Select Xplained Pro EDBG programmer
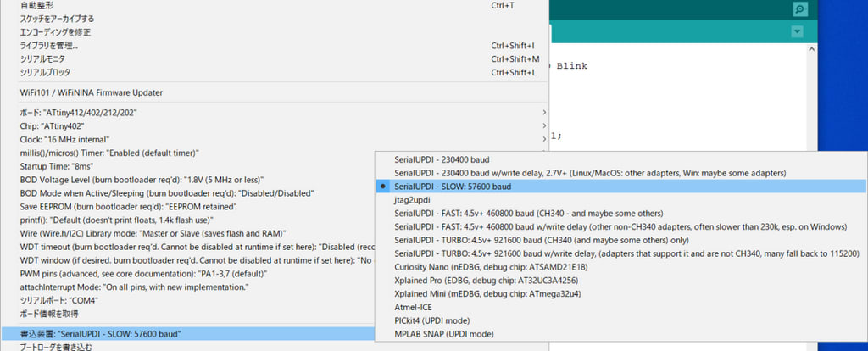The height and width of the screenshot is (351, 868). pyautogui.click(x=620, y=280)
